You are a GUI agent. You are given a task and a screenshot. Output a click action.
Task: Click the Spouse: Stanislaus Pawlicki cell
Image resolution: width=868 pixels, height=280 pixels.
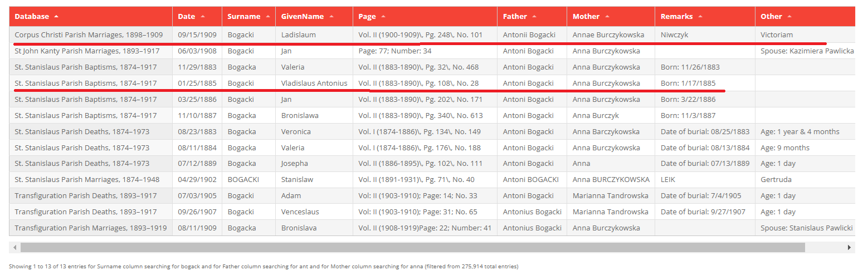(x=806, y=228)
